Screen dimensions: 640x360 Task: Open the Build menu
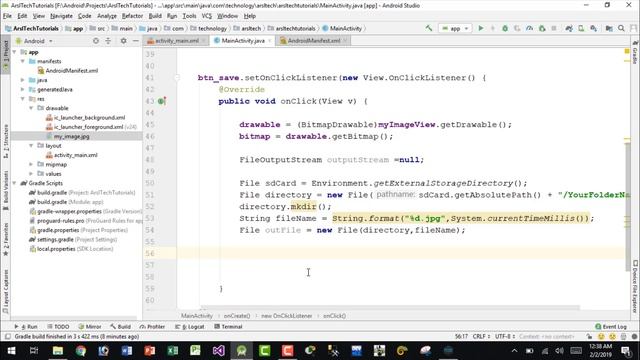pyautogui.click(x=155, y=16)
